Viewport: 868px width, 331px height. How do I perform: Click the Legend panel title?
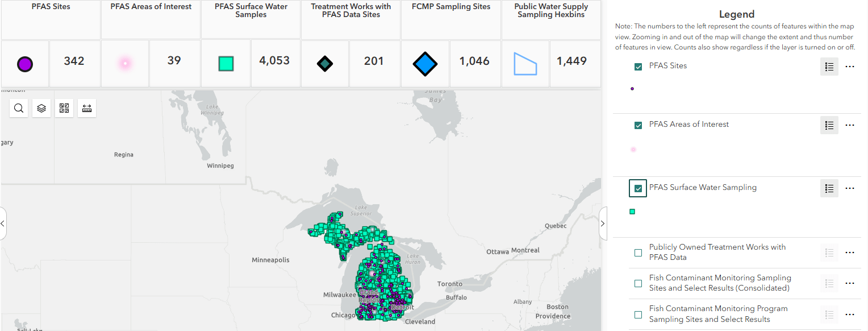[737, 14]
